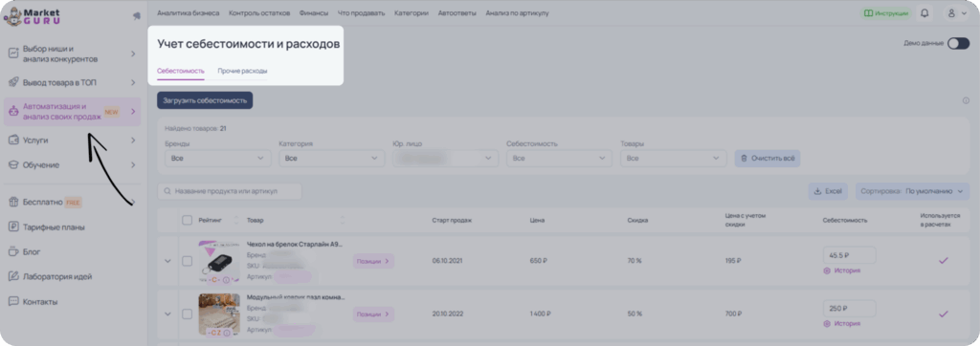Expand Автоматизация и анализ своих продаж
Viewport: 980px width, 346px height.
(72, 112)
